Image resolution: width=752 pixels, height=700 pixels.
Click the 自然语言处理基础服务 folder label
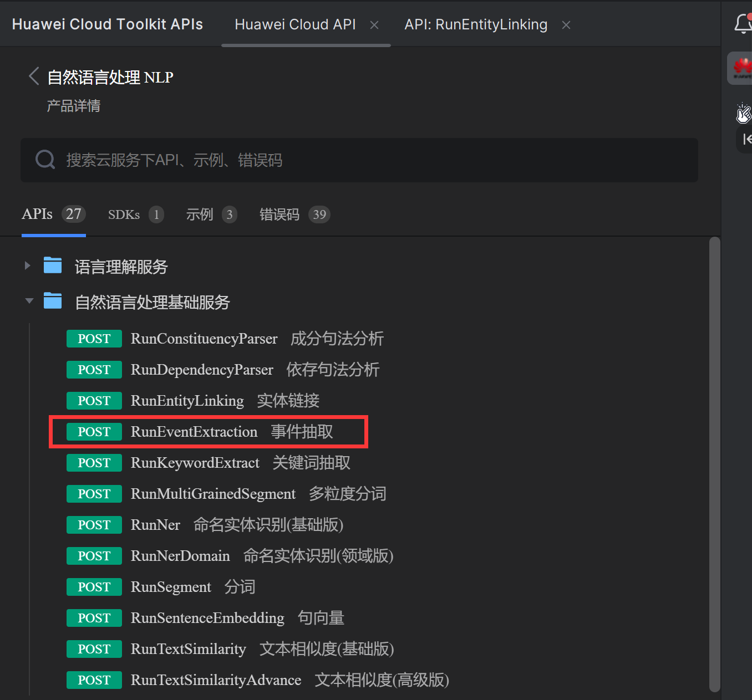point(153,302)
